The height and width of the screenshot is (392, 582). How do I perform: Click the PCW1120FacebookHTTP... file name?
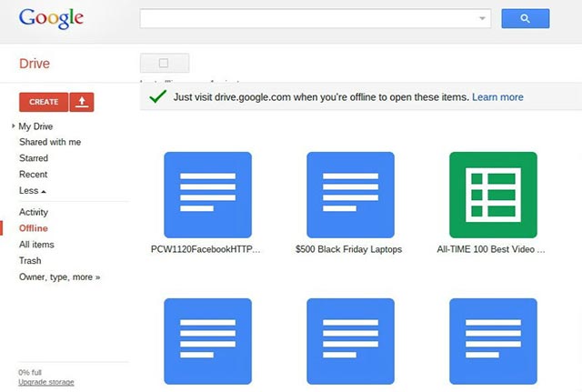(206, 249)
